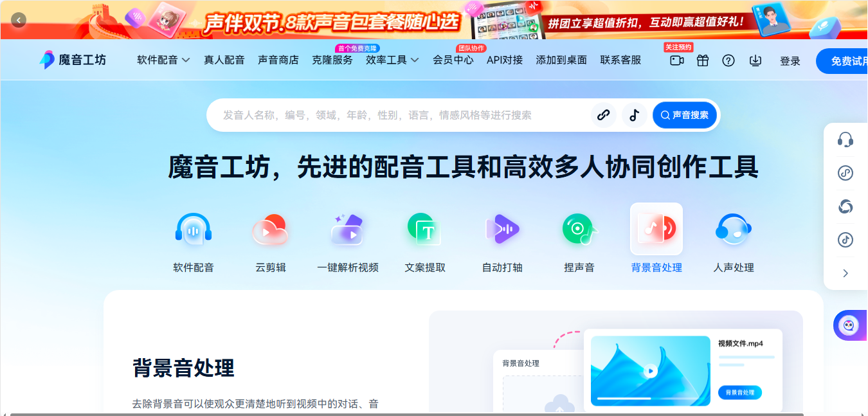Image resolution: width=868 pixels, height=416 pixels.
Task: Open the 声音商店 menu item
Action: pyautogui.click(x=278, y=60)
